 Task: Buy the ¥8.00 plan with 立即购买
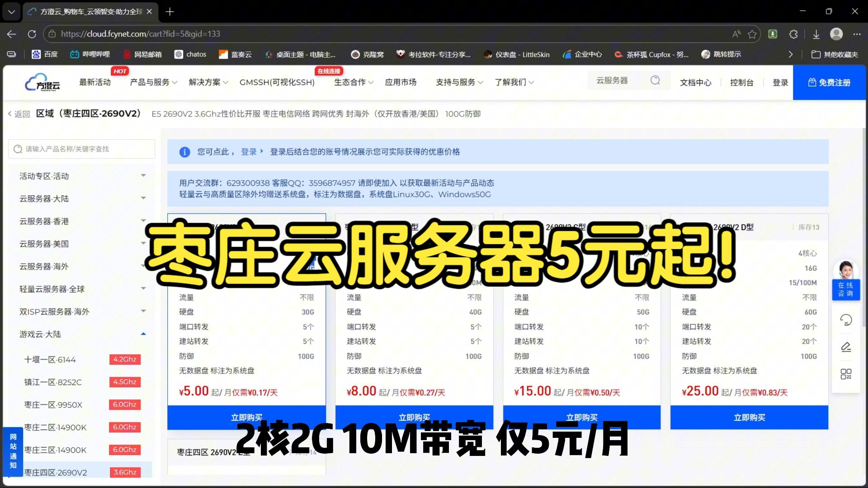pos(414,418)
